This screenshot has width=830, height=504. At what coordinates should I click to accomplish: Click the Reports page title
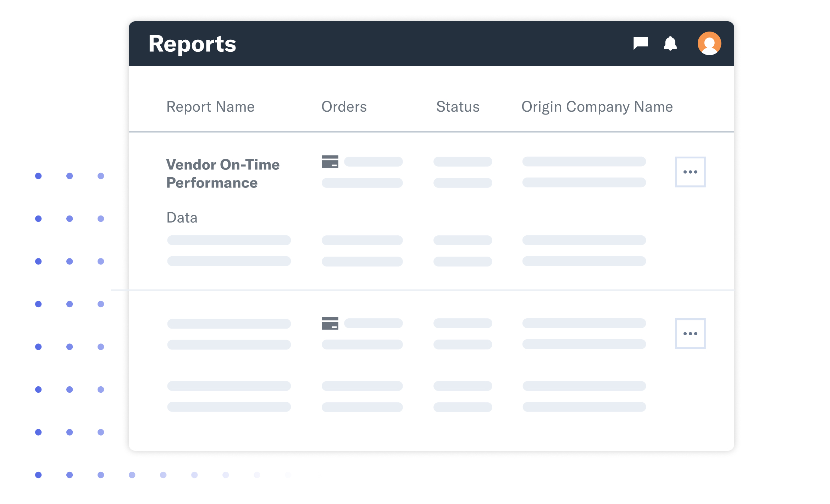(x=192, y=43)
